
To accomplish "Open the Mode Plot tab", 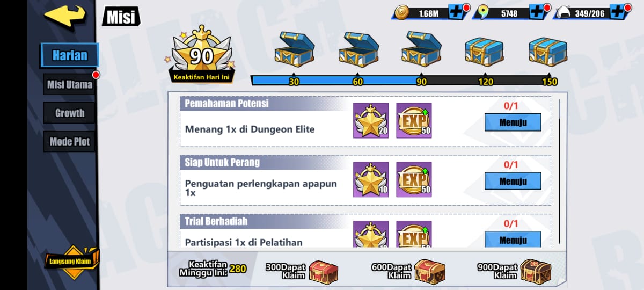I will click(x=70, y=142).
